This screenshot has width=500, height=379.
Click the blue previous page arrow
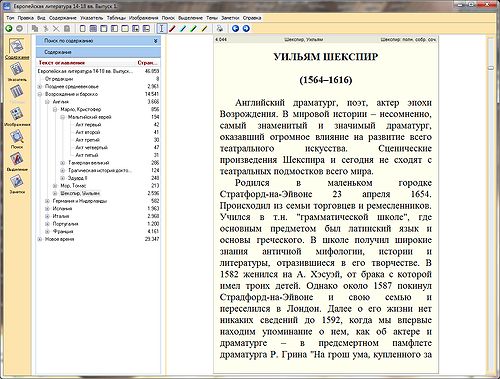tap(235, 29)
